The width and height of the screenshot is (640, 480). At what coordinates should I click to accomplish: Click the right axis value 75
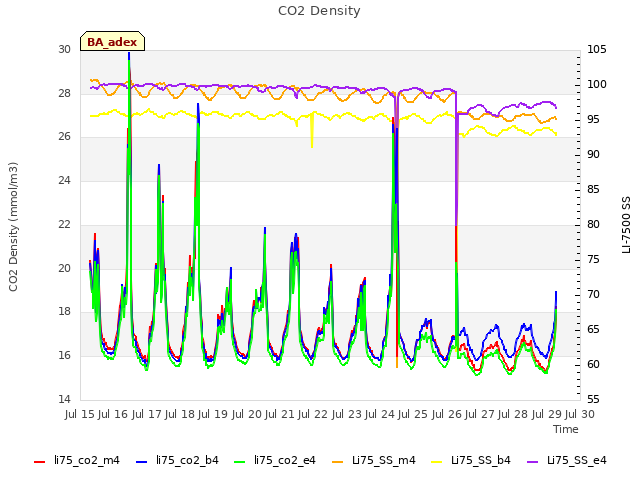click(593, 259)
